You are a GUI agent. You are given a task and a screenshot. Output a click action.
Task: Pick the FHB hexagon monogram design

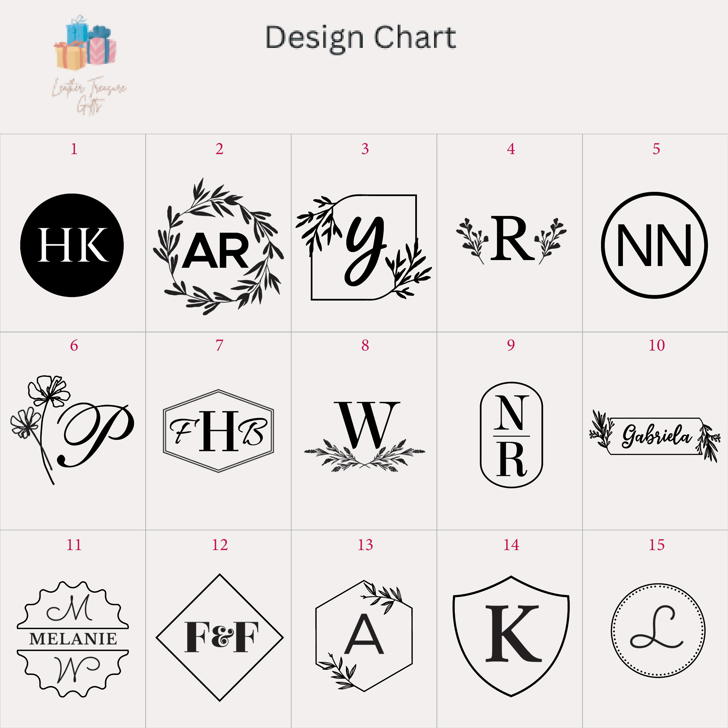pyautogui.click(x=218, y=431)
